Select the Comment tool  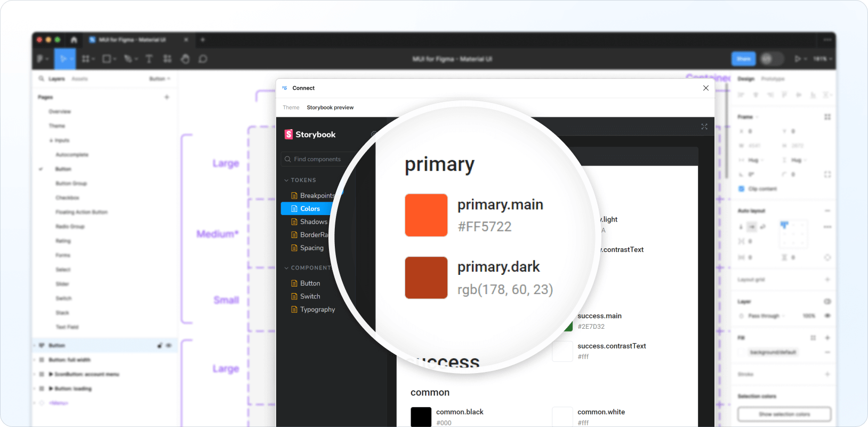pos(203,59)
